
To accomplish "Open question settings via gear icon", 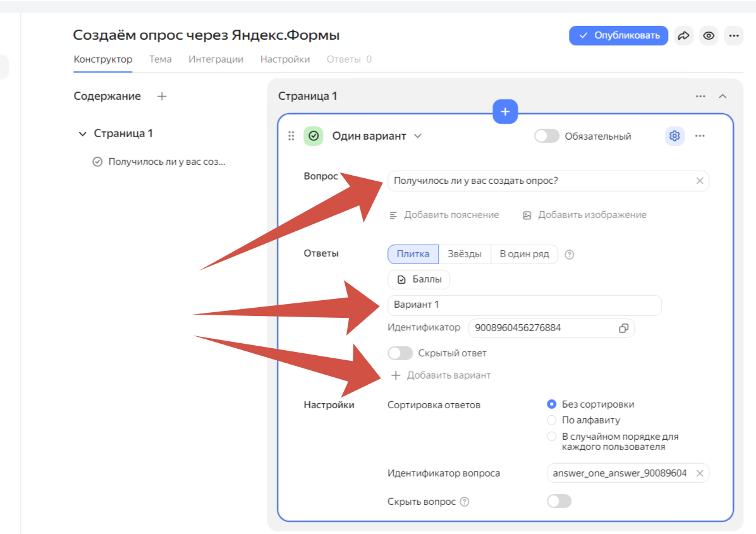I will (674, 135).
